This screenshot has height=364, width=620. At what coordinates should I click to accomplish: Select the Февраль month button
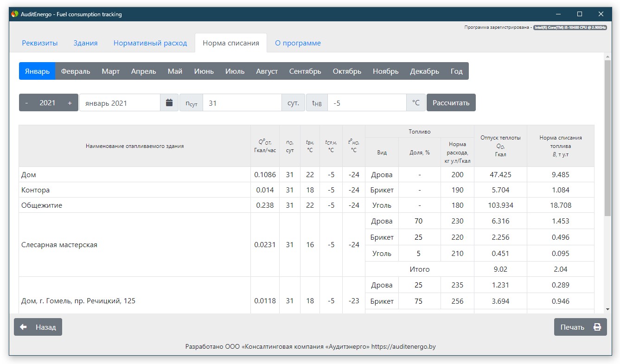coord(76,71)
